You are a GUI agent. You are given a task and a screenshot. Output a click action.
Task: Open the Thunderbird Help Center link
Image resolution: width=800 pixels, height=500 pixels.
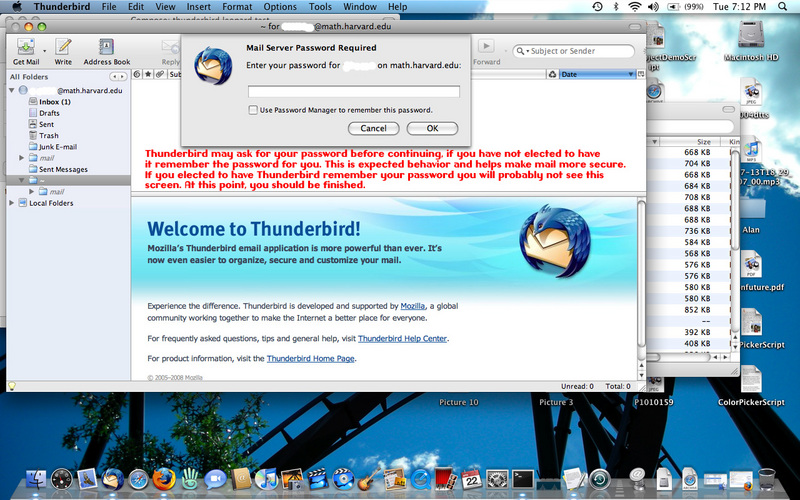[402, 339]
